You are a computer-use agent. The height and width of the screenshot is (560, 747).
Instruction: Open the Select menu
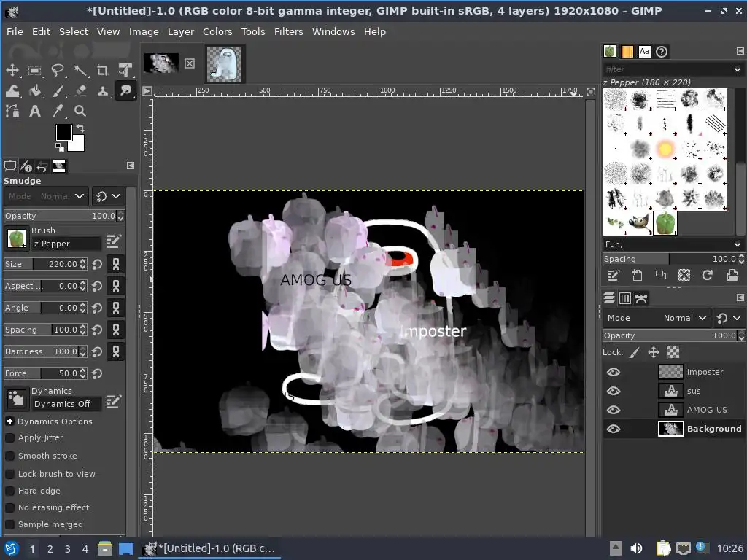pyautogui.click(x=74, y=32)
